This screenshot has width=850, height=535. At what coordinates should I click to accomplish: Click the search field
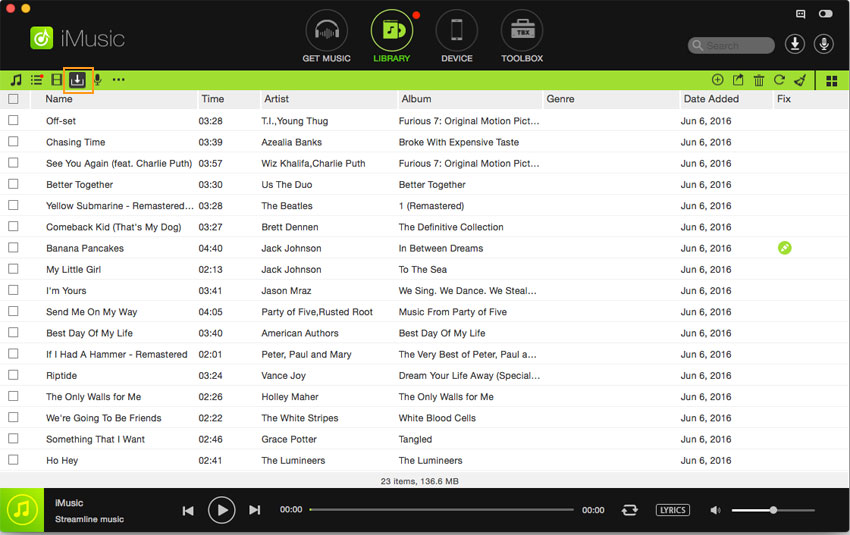(731, 46)
